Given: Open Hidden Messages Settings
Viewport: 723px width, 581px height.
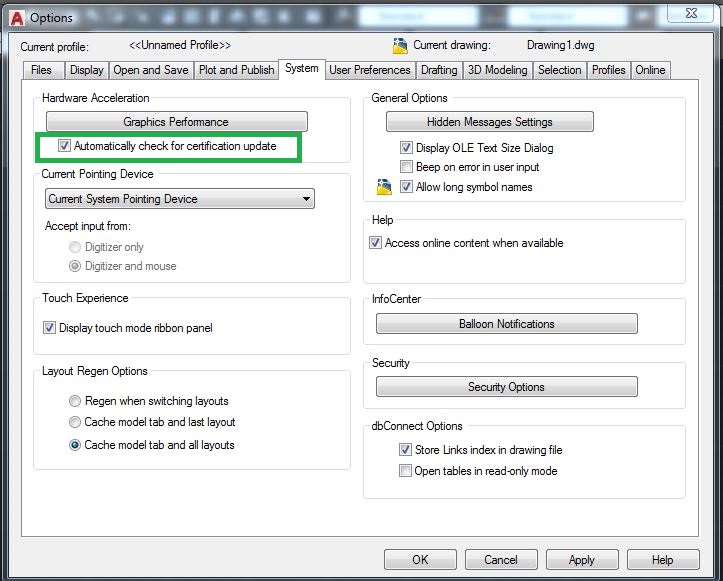Looking at the screenshot, I should pyautogui.click(x=490, y=122).
